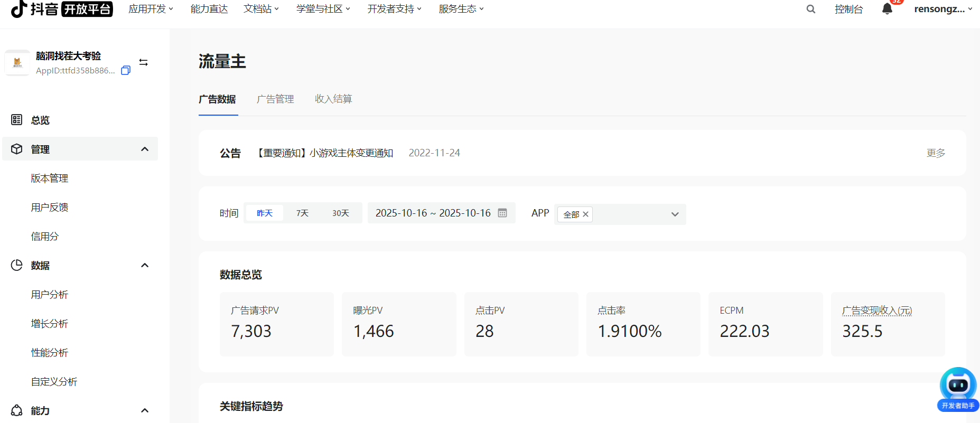The height and width of the screenshot is (423, 980).
Task: Remove the 全部 tag in APP filter
Action: [x=585, y=214]
